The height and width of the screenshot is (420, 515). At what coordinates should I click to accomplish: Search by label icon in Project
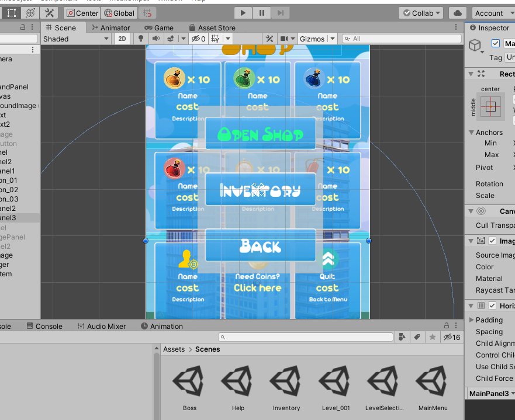click(417, 337)
